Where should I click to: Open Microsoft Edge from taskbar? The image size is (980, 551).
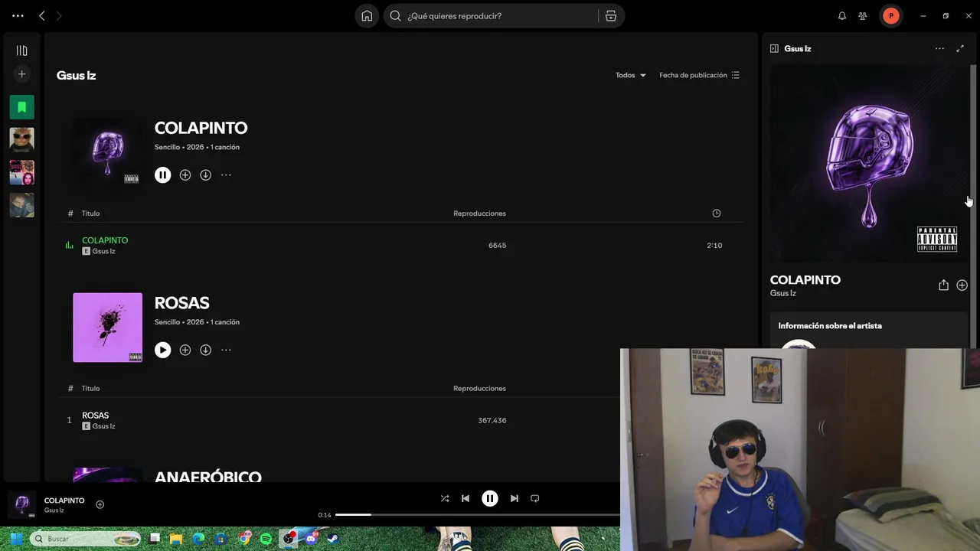click(199, 539)
